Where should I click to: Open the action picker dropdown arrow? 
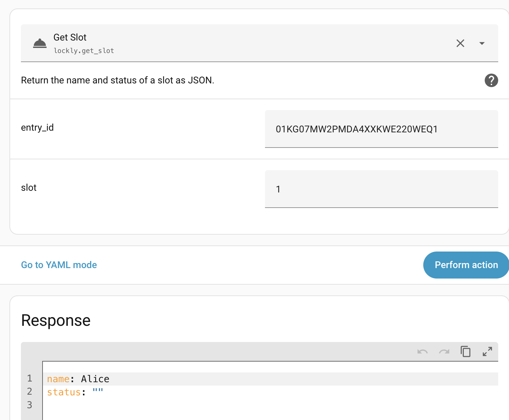(x=482, y=43)
